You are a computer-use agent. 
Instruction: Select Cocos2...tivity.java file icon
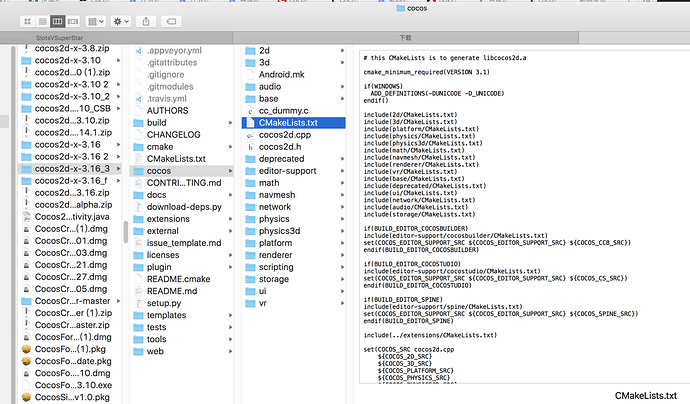[x=26, y=217]
